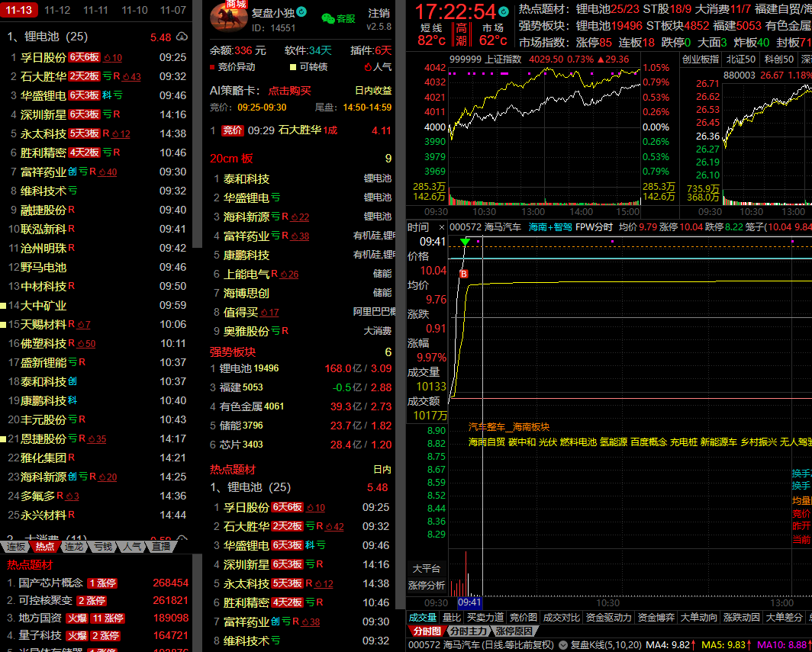Expand the 强势板块 section header

[x=233, y=352]
